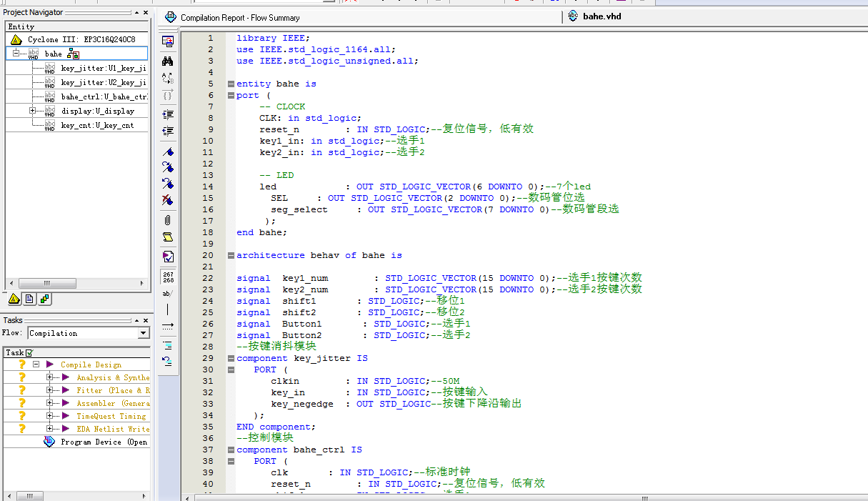Viewport: 868px width, 501px height.
Task: Collapse the architecture behav fold marker
Action: (231, 256)
